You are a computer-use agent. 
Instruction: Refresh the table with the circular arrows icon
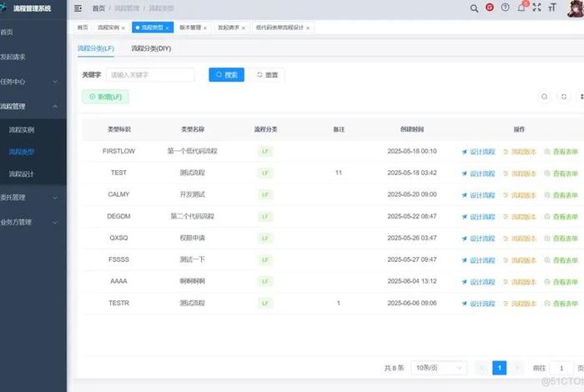(x=564, y=97)
